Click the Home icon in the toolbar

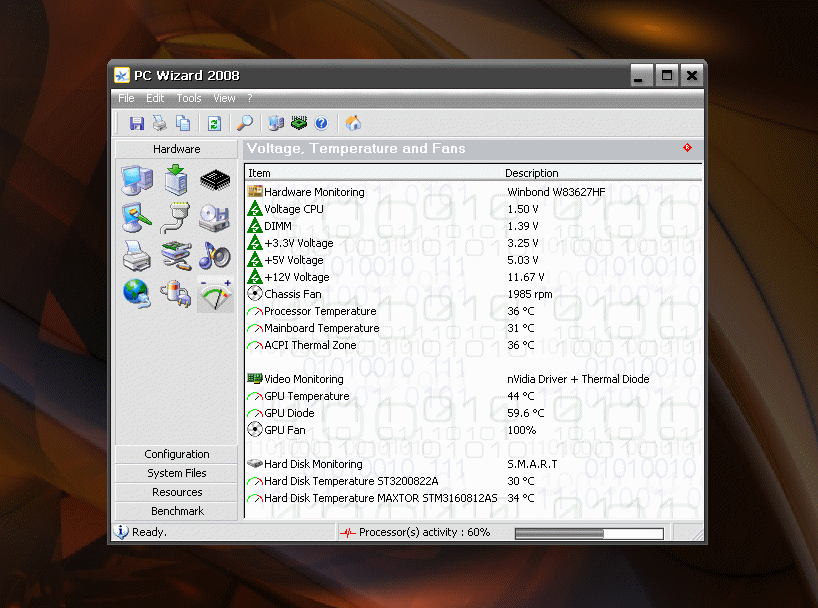[x=352, y=123]
